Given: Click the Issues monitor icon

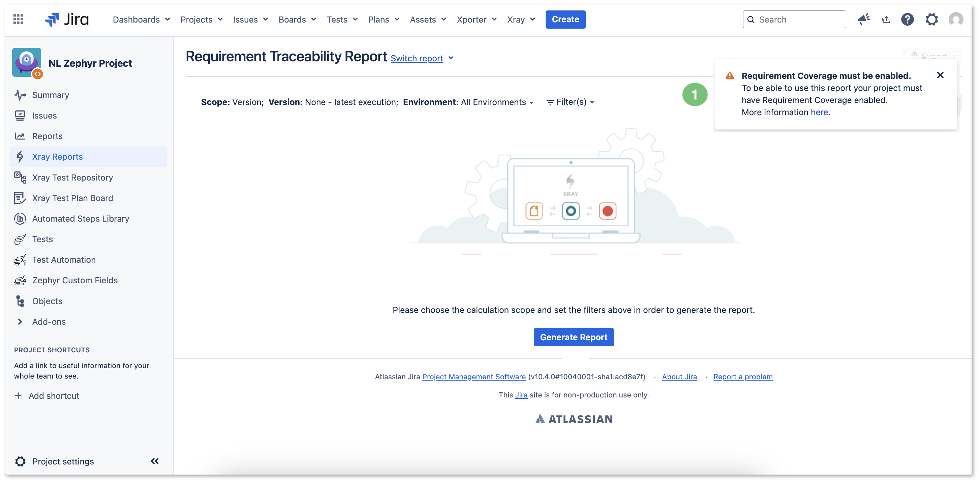Looking at the screenshot, I should pos(20,116).
